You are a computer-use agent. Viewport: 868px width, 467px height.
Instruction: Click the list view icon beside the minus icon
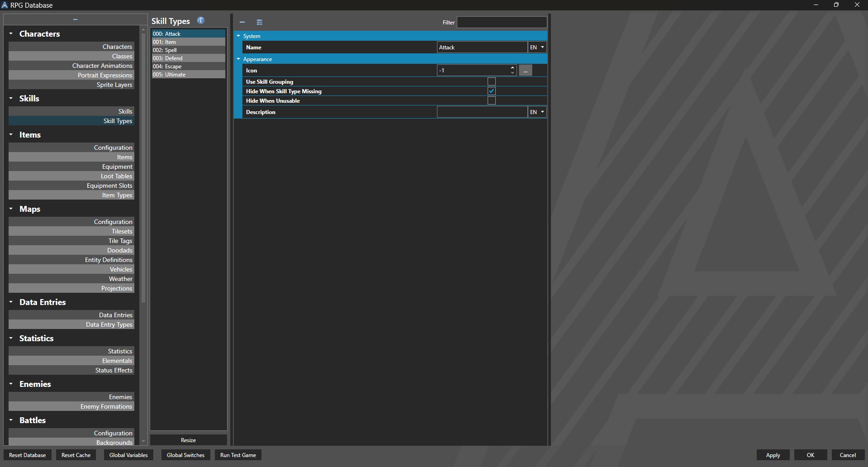point(260,22)
